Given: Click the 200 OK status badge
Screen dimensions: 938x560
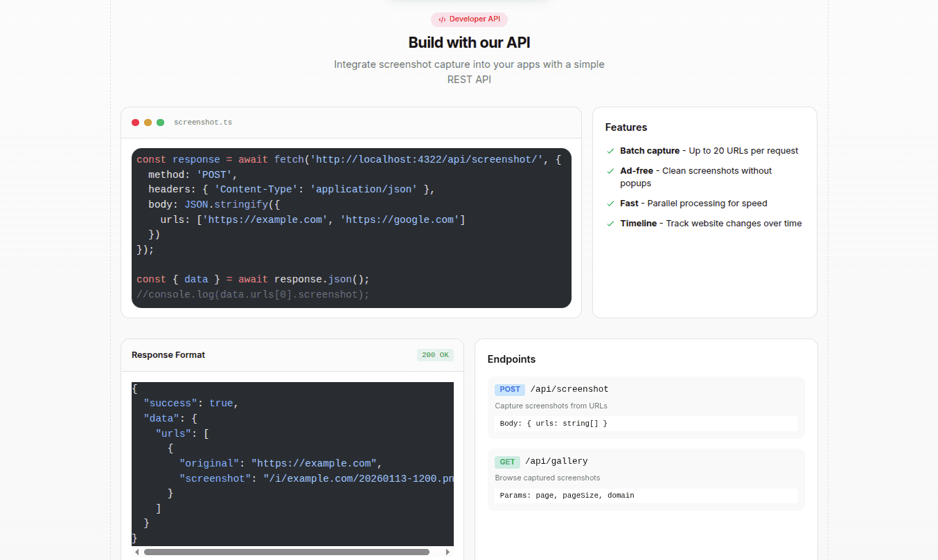Looking at the screenshot, I should tap(435, 355).
